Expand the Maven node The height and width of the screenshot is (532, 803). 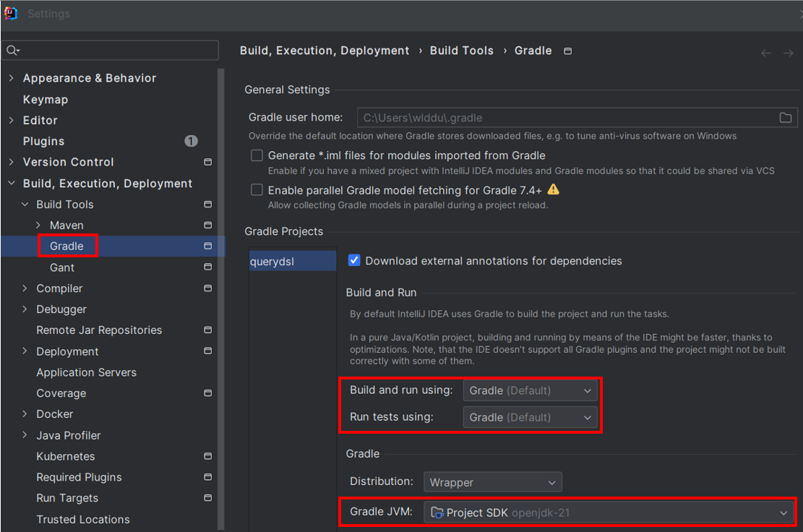(x=38, y=226)
